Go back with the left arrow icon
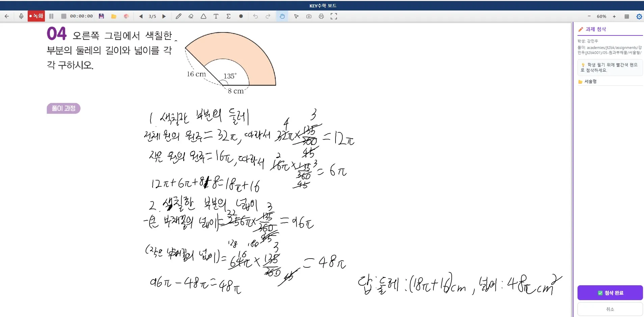644x317 pixels. (7, 16)
